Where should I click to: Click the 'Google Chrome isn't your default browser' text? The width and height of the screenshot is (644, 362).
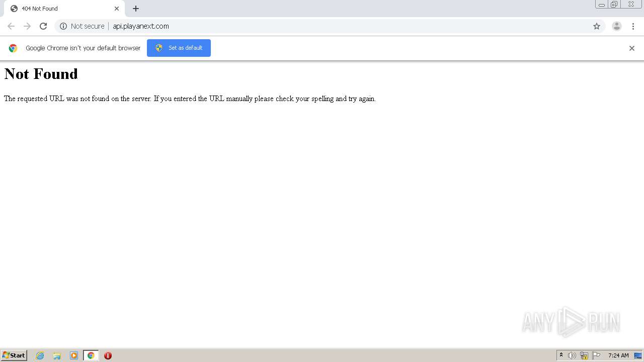(x=83, y=48)
